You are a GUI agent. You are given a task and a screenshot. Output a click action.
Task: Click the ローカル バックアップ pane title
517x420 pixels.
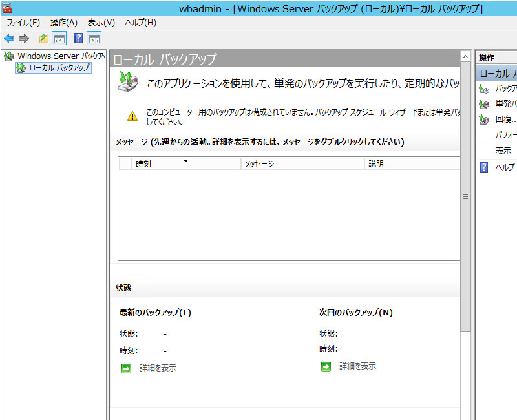coord(165,59)
